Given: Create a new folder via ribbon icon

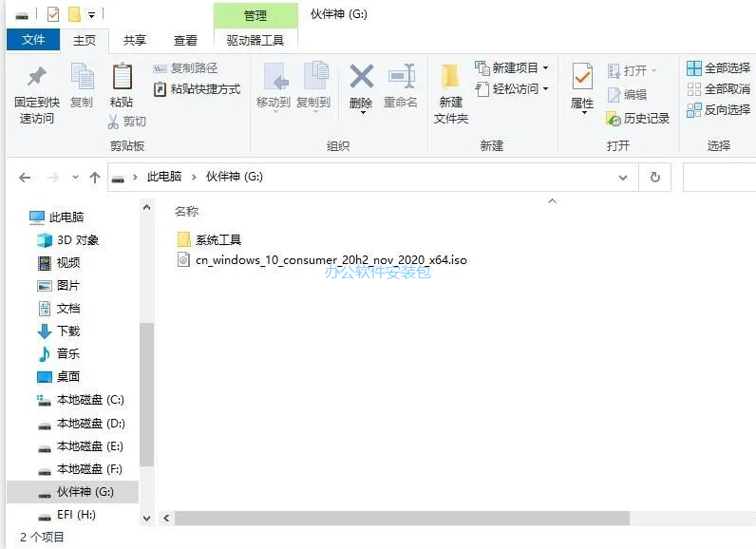Looking at the screenshot, I should [x=450, y=78].
